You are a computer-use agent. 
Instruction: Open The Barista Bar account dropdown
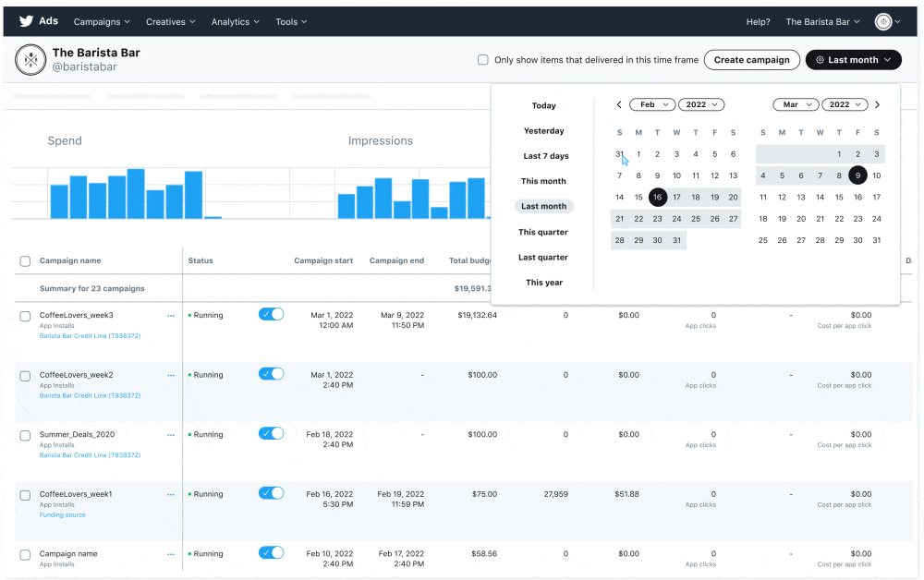tap(822, 22)
